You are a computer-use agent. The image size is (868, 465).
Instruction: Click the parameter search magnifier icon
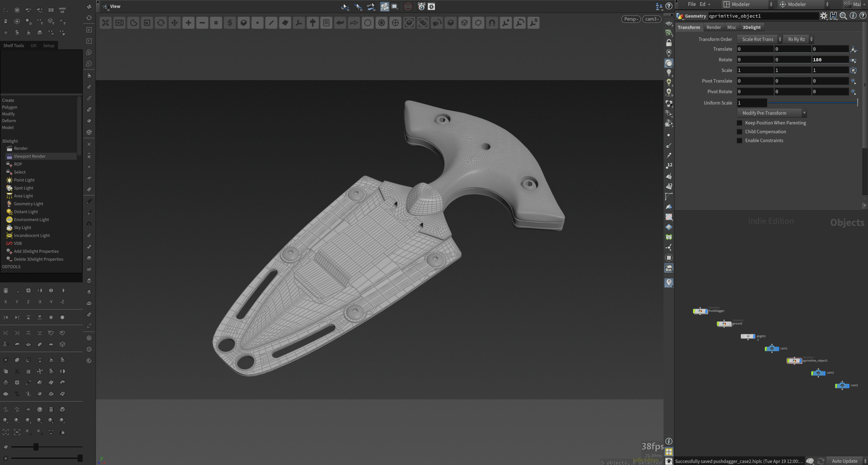[843, 16]
